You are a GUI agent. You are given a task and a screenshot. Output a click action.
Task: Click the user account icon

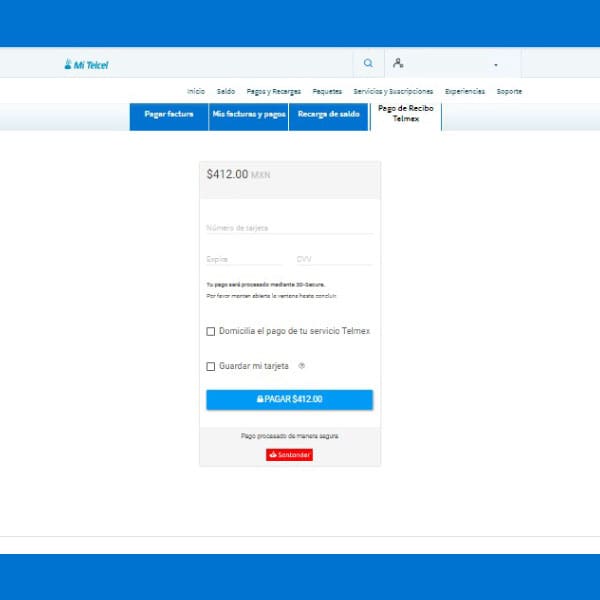[398, 63]
